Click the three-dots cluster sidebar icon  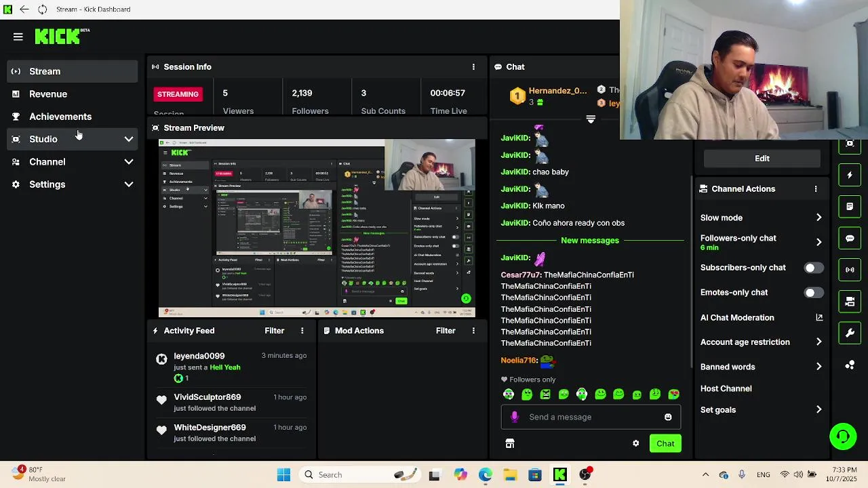[x=850, y=365]
